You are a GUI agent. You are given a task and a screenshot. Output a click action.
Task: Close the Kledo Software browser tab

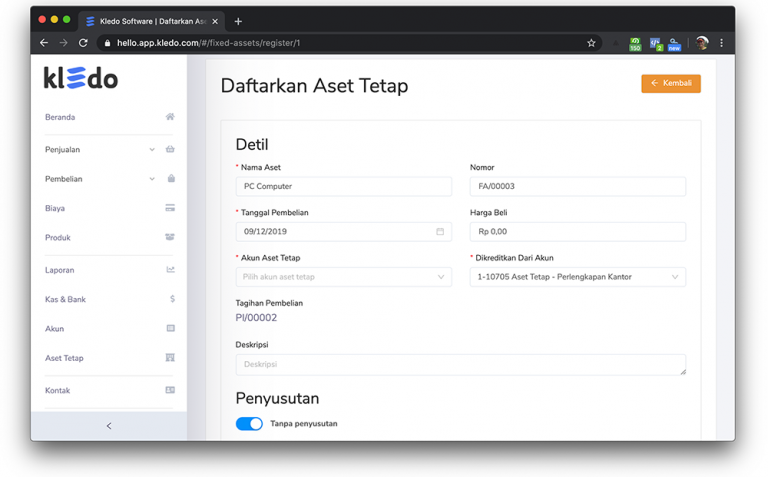click(x=215, y=21)
